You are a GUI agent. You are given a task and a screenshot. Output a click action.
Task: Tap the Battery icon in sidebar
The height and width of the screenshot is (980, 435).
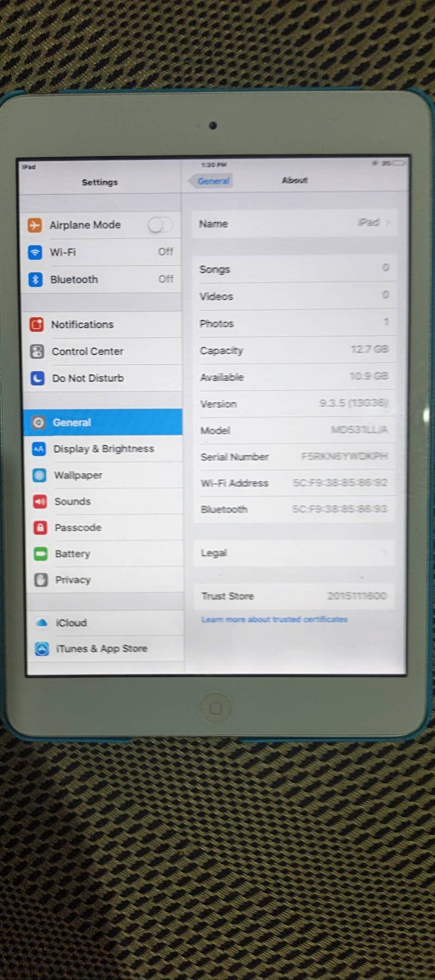click(x=41, y=554)
